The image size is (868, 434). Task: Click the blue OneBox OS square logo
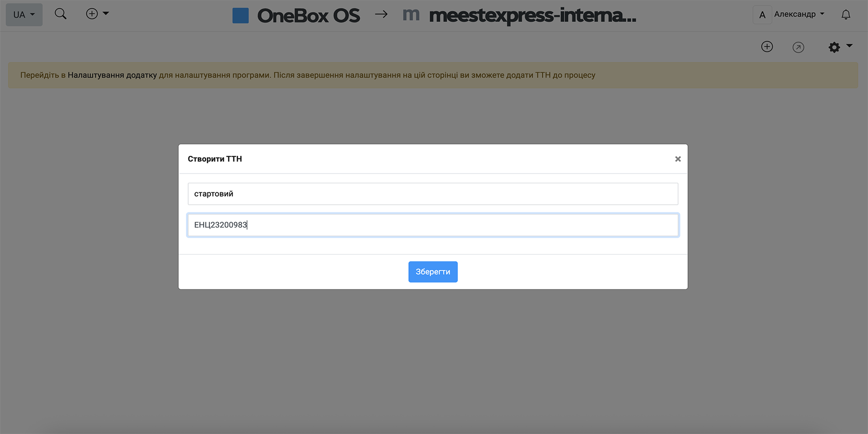coord(240,16)
